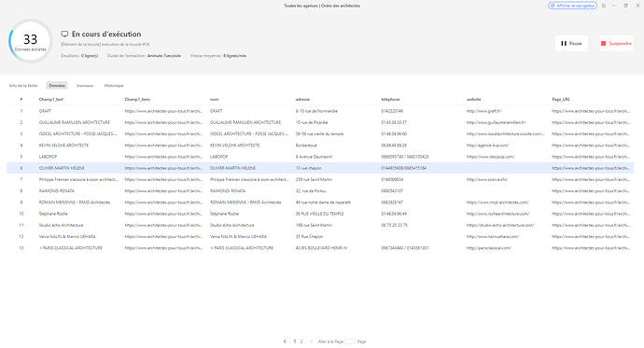Click the website column header
The width and height of the screenshot is (644, 348).
473,99
